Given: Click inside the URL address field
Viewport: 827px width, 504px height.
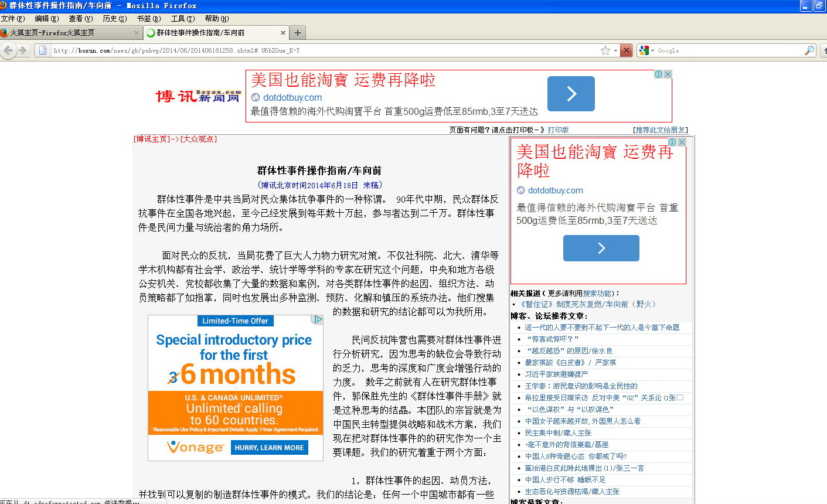Looking at the screenshot, I should tap(293, 51).
